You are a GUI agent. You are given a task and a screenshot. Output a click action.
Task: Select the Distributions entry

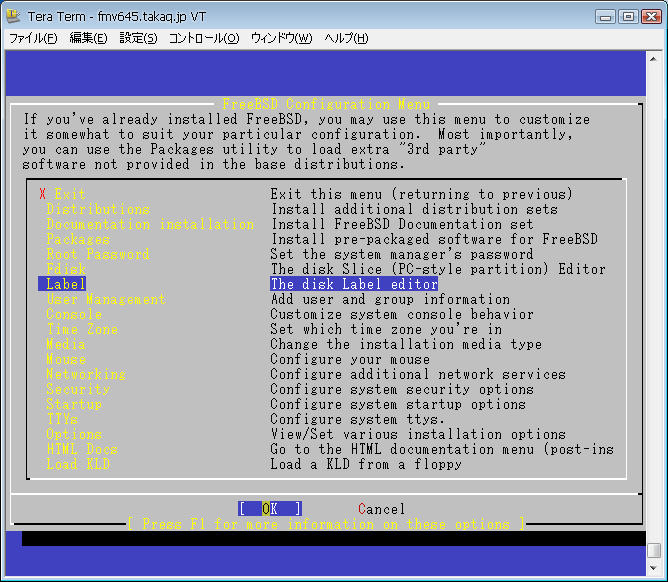pyautogui.click(x=98, y=209)
